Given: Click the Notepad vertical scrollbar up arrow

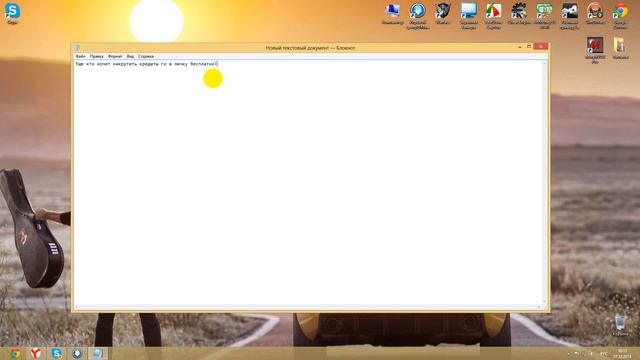Looking at the screenshot, I should [544, 63].
